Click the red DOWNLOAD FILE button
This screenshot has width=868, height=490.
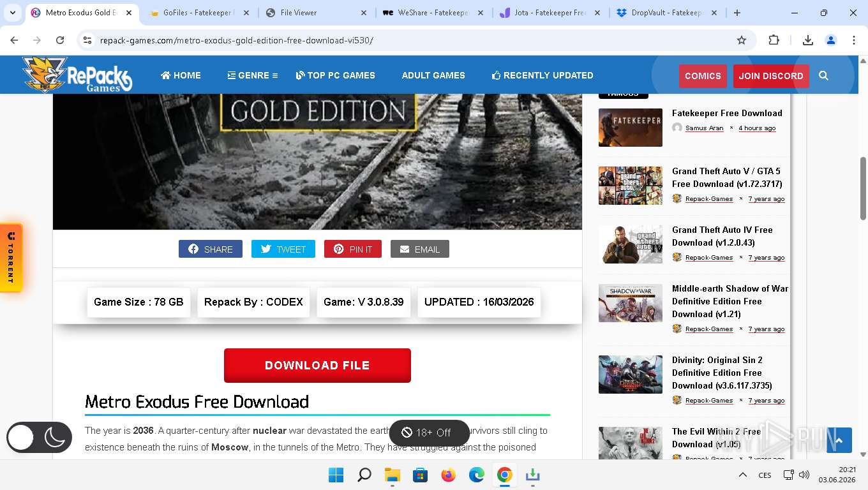click(x=317, y=366)
